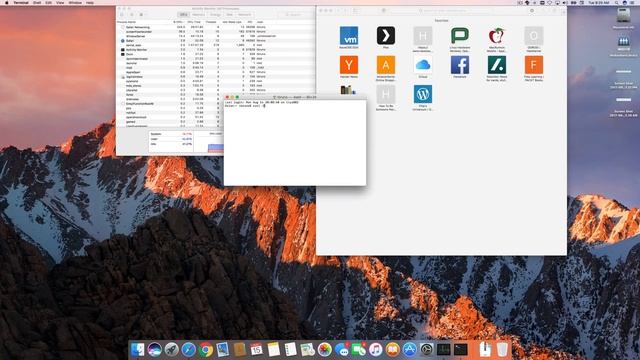
Task: Open the Plex favorite tile
Action: (386, 36)
